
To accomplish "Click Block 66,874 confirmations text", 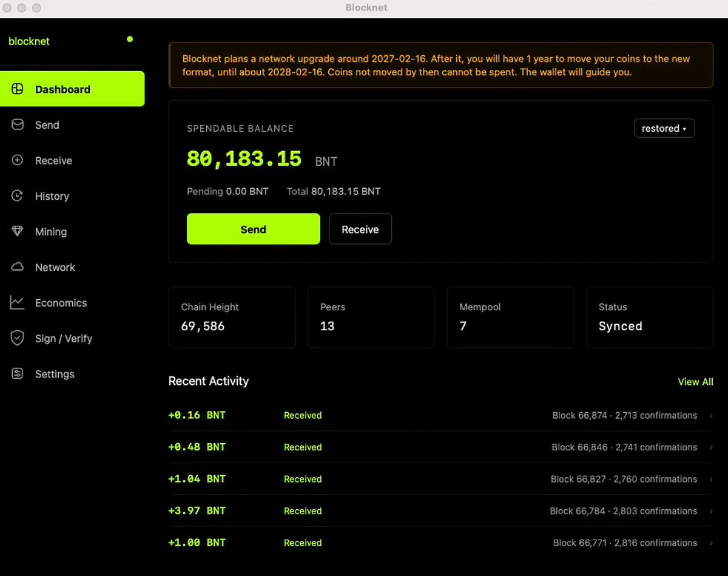I will coord(625,416).
